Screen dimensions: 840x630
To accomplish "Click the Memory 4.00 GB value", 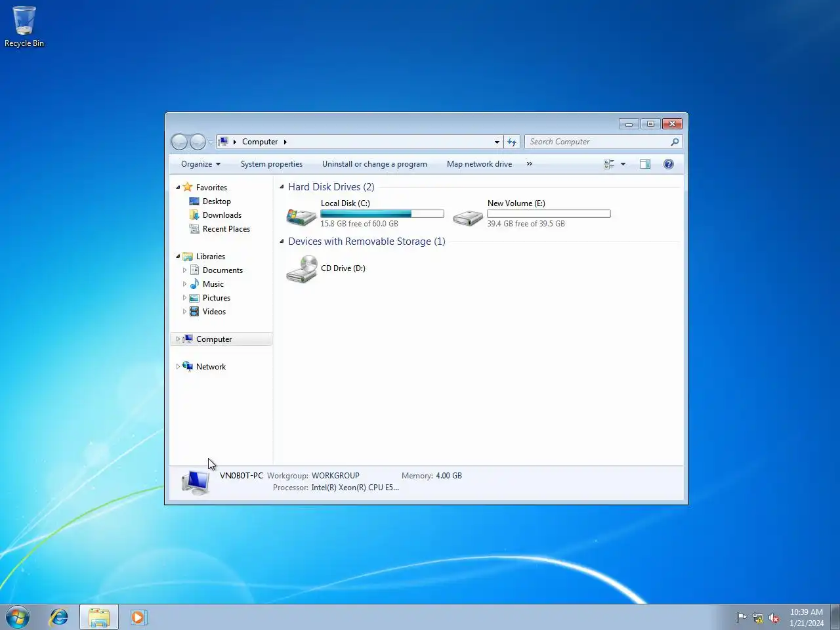I will click(x=449, y=476).
